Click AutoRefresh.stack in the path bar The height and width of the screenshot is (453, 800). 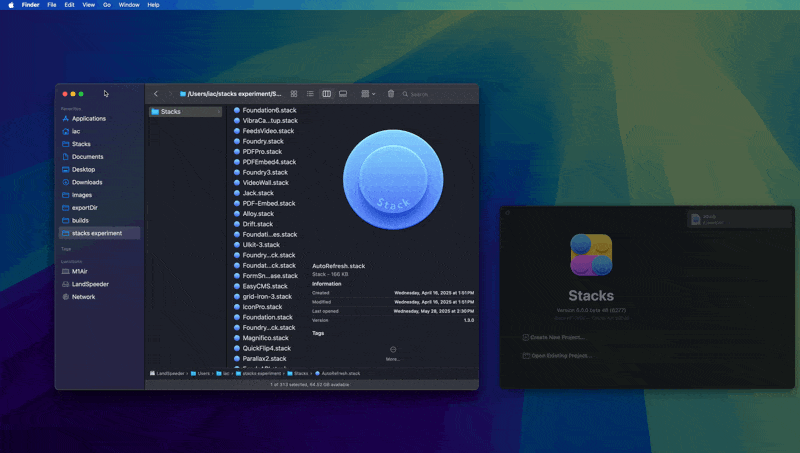tap(337, 373)
